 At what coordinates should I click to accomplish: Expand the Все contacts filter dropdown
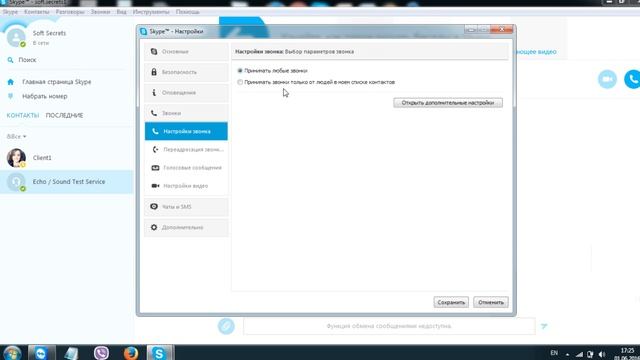click(17, 136)
